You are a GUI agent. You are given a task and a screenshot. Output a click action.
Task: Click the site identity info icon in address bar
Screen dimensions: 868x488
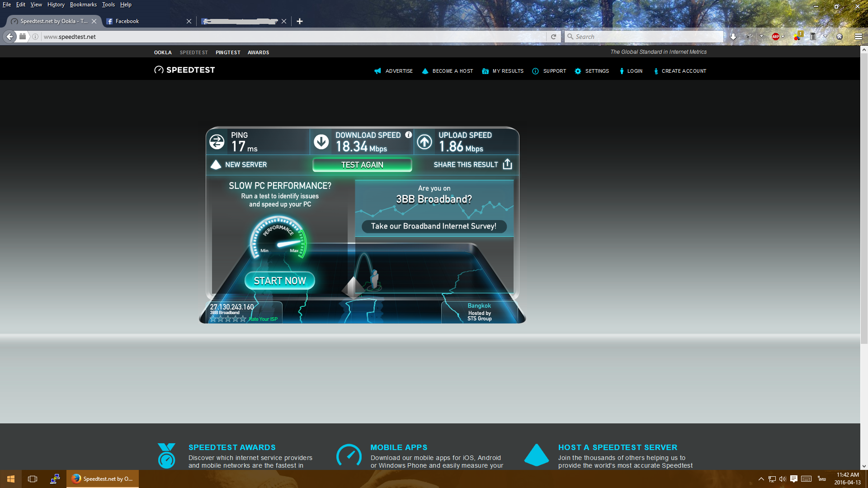(35, 37)
